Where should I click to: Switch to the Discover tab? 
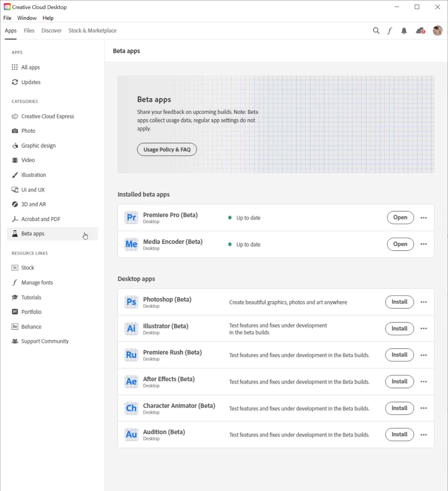click(52, 31)
